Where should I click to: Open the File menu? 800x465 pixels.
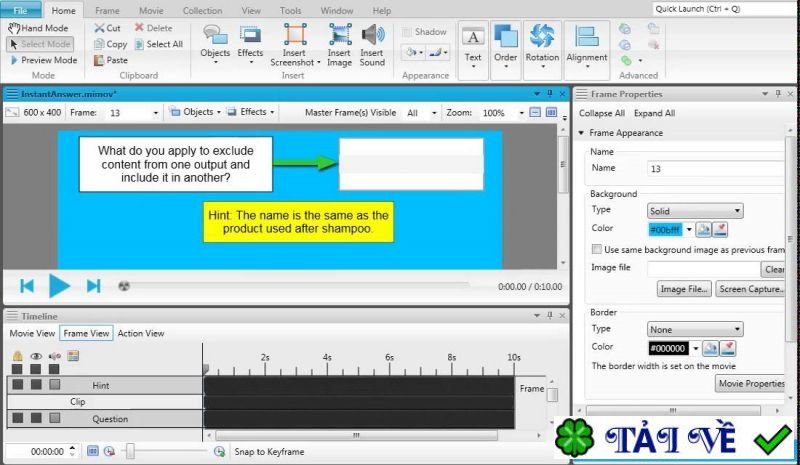click(x=20, y=10)
